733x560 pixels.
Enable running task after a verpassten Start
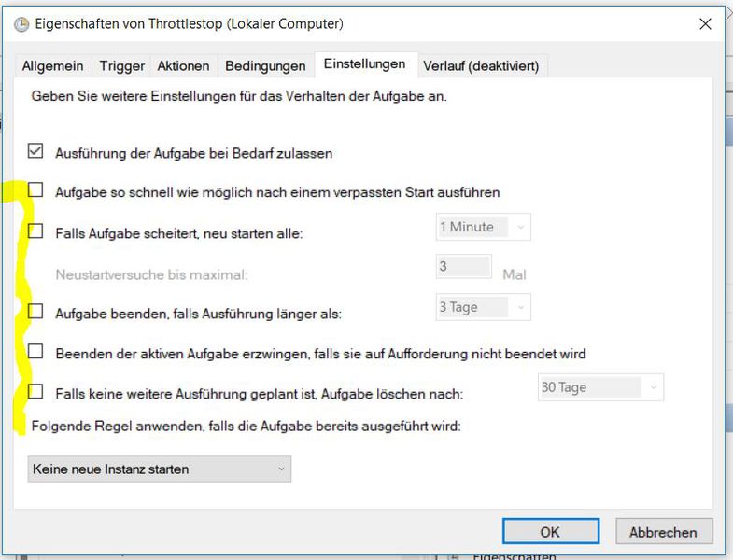click(35, 189)
